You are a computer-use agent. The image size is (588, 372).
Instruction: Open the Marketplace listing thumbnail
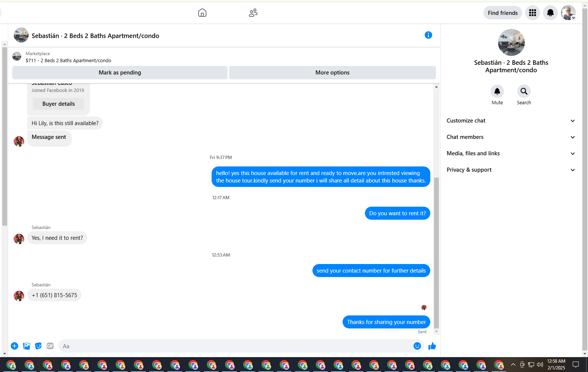(x=17, y=57)
